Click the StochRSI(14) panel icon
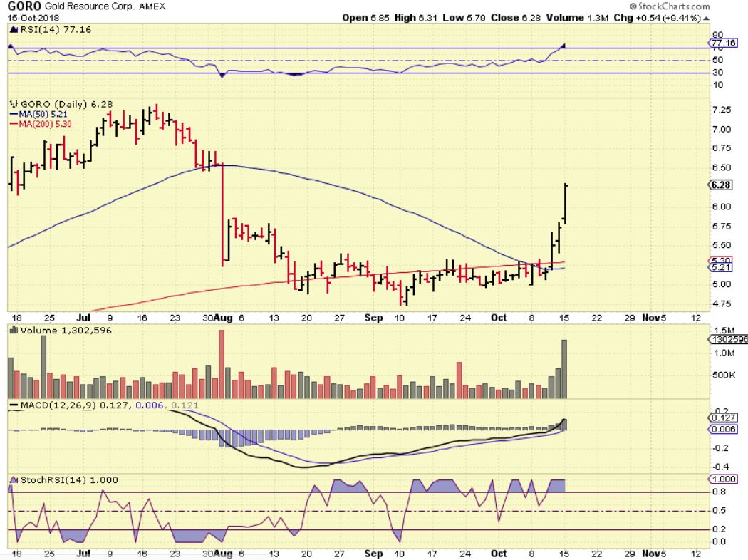Image resolution: width=748 pixels, height=560 pixels. [14, 480]
